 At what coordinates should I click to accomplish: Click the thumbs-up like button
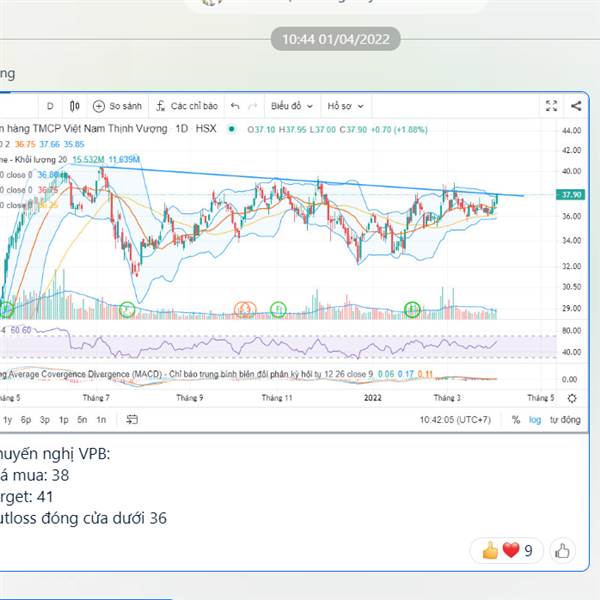(562, 551)
